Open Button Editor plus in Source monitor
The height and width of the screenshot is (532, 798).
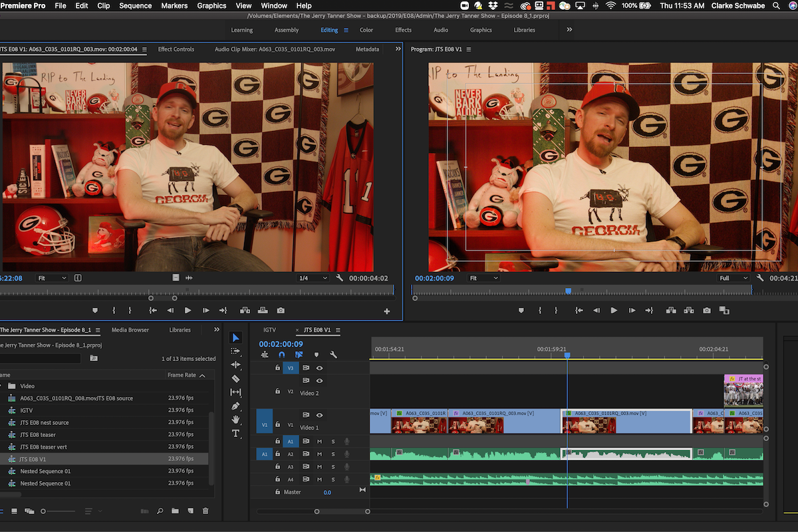tap(387, 311)
